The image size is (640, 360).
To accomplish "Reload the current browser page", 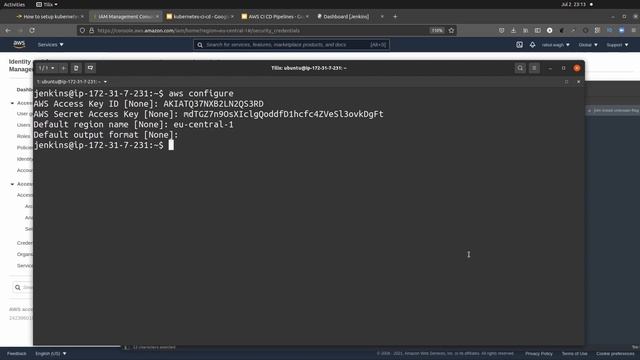I will 32,31.
